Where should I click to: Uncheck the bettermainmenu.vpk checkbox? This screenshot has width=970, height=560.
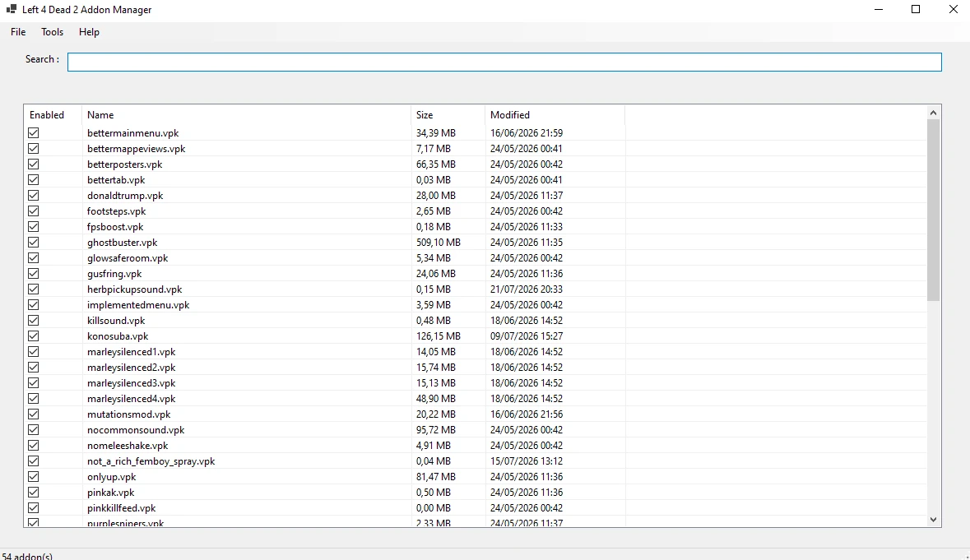(34, 133)
